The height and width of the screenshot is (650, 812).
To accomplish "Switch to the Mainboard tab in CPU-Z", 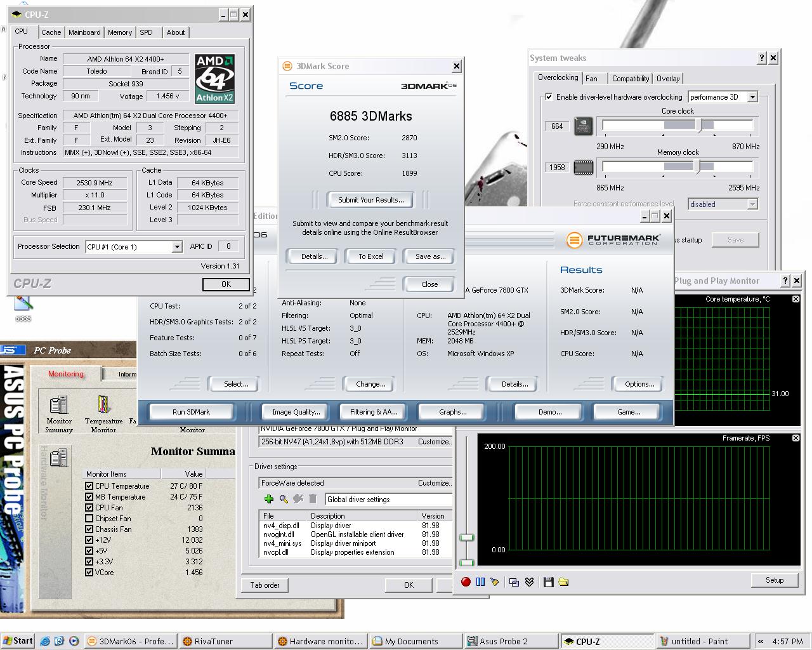I will [84, 32].
